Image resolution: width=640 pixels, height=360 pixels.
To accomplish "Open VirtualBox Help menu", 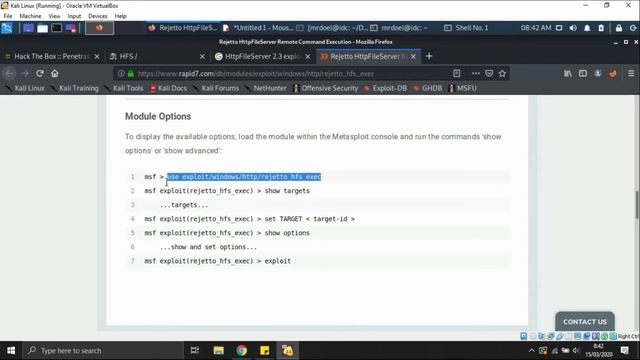I will coord(120,16).
